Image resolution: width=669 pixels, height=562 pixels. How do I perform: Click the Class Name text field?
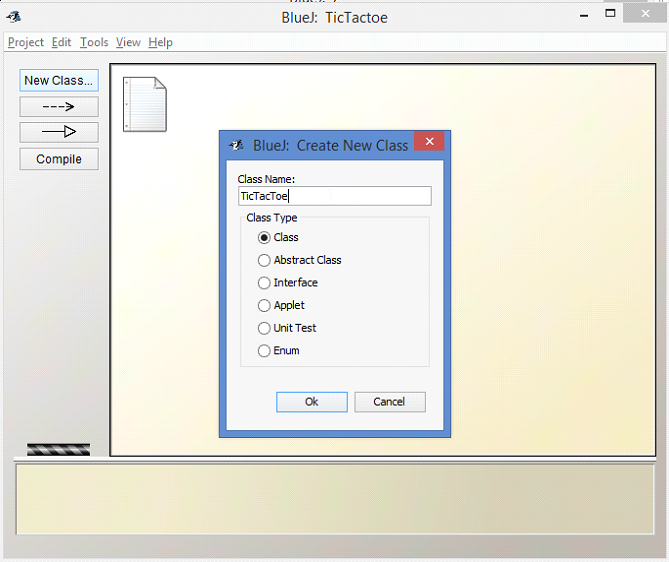click(334, 196)
